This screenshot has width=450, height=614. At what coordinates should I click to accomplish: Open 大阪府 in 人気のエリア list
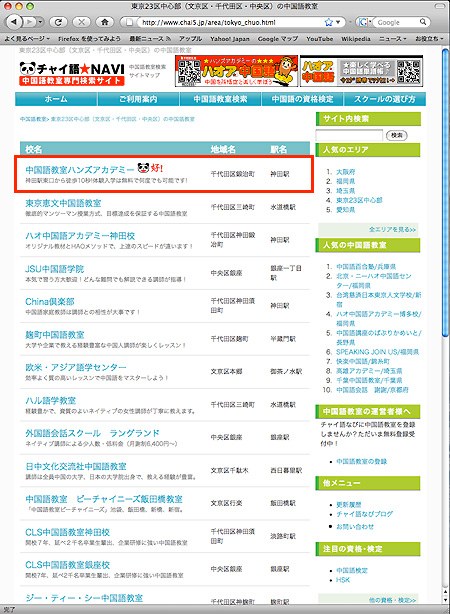pyautogui.click(x=345, y=172)
